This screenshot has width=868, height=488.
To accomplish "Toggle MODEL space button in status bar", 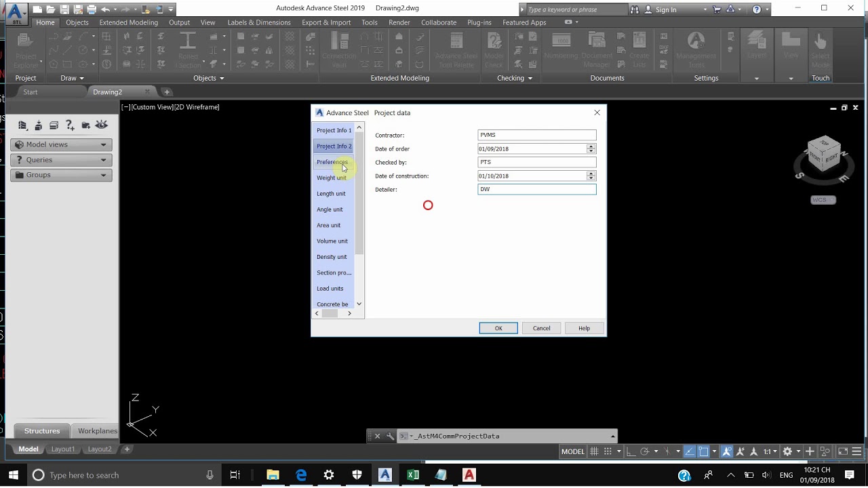I will click(573, 451).
